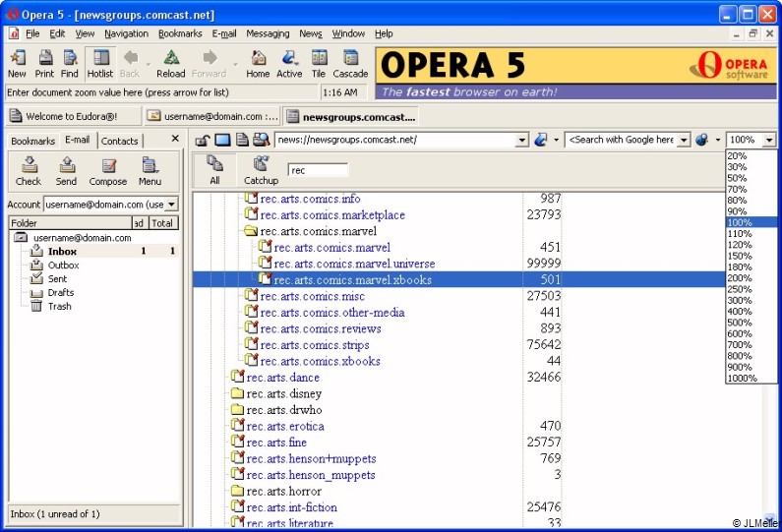The width and height of the screenshot is (782, 532).
Task: Click the globe search icon
Action: [702, 140]
